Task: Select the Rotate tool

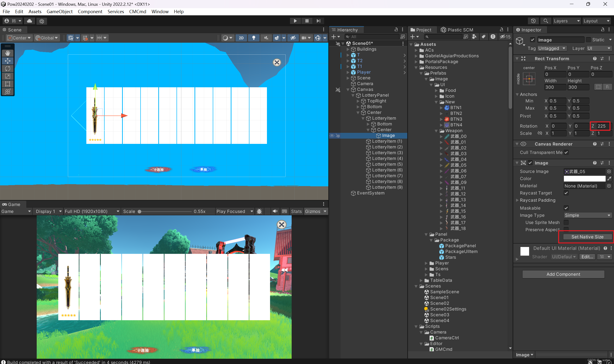Action: 8,69
